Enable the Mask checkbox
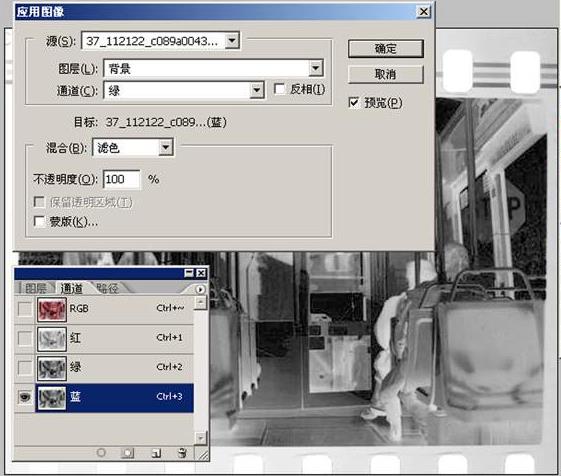This screenshot has height=476, width=561. pyautogui.click(x=39, y=221)
